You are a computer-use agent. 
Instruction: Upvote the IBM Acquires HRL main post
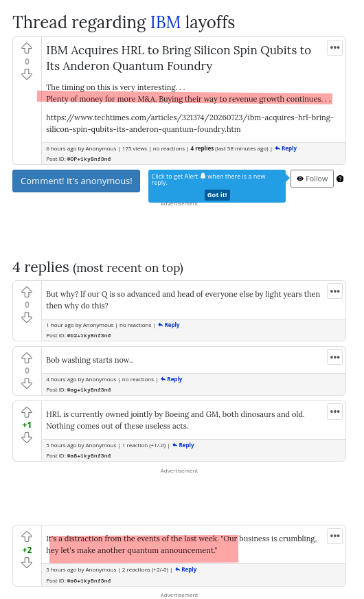pyautogui.click(x=27, y=49)
